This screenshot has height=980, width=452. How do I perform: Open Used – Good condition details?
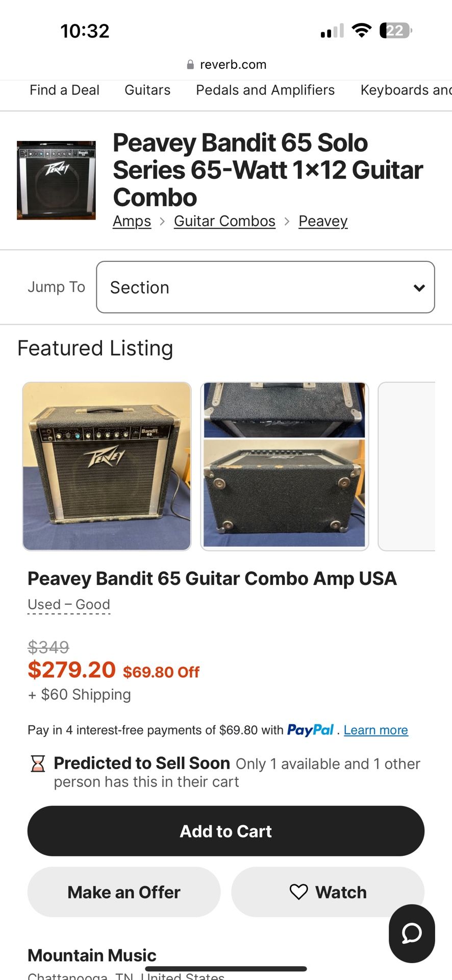(x=69, y=604)
